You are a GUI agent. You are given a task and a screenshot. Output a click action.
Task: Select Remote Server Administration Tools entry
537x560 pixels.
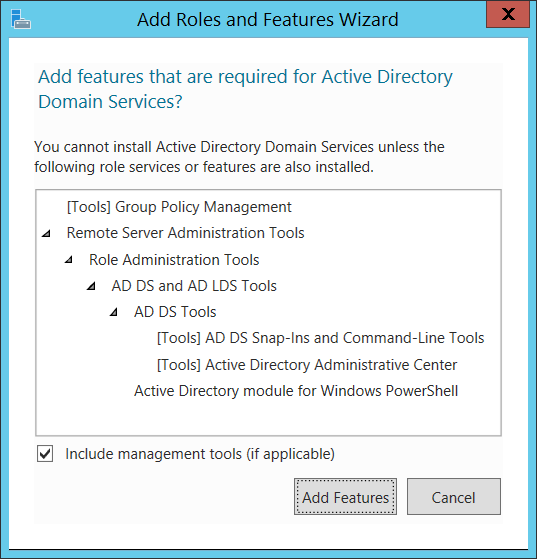pyautogui.click(x=185, y=233)
